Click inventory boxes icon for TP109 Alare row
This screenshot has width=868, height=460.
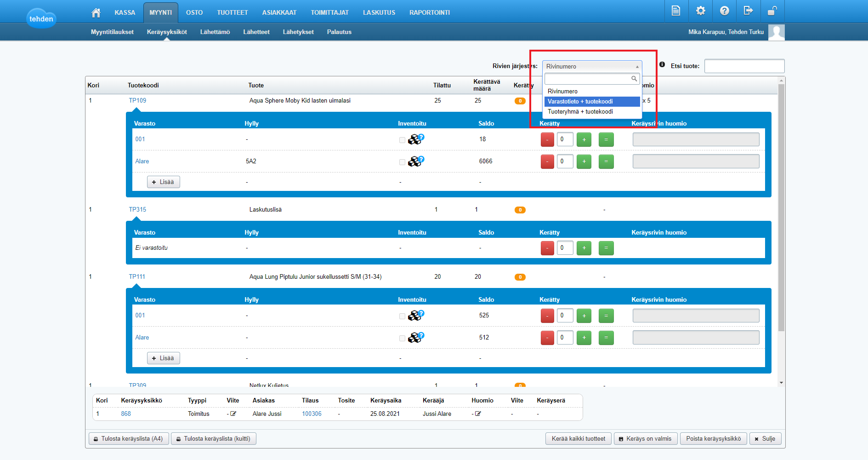click(416, 161)
